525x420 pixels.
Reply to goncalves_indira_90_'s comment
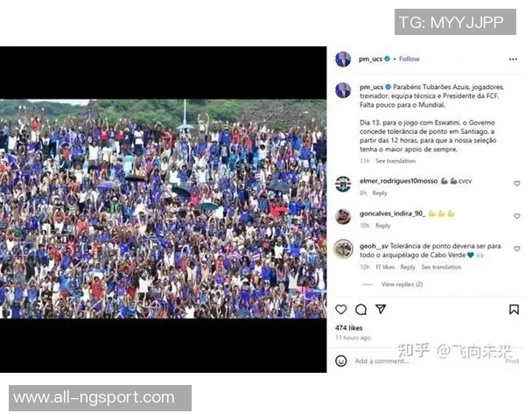pos(382,226)
